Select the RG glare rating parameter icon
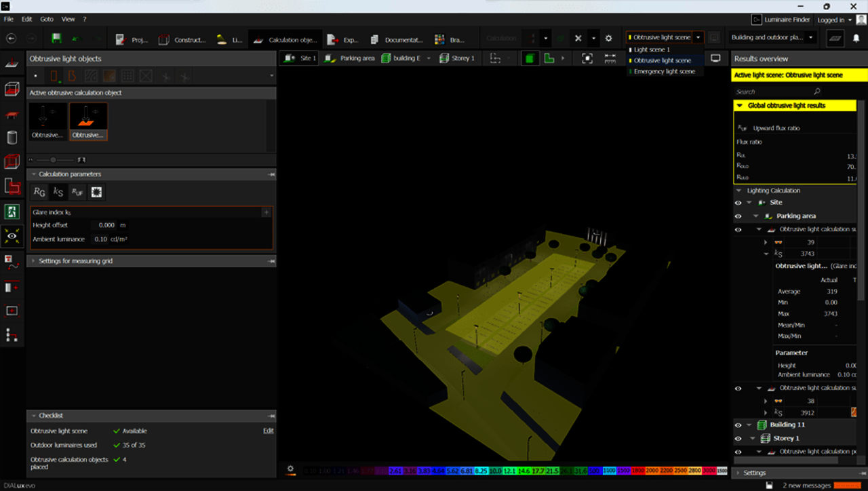Viewport: 868px width, 491px height. [x=40, y=193]
